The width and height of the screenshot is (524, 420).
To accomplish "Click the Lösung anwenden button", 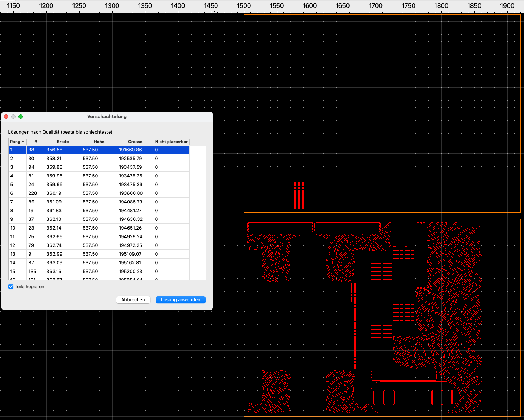I will tap(181, 300).
